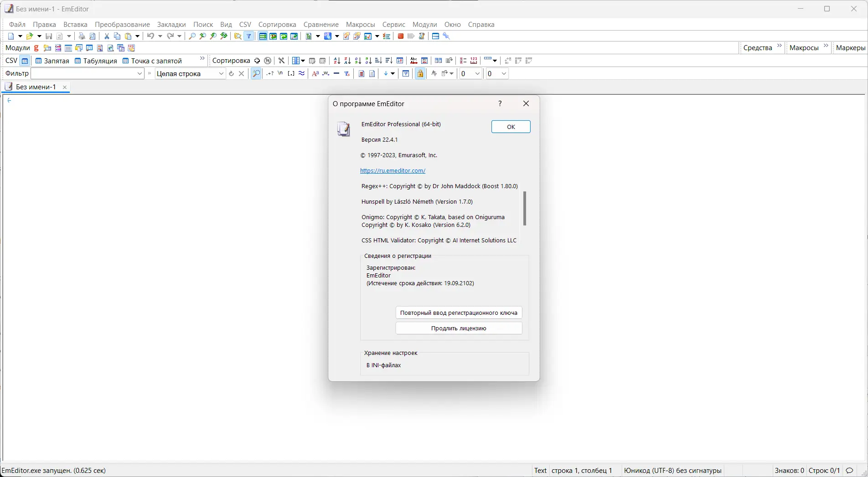Screen dimensions: 868x477
Task: Toggle the padlock icon in the filter toolbar
Action: 420,74
